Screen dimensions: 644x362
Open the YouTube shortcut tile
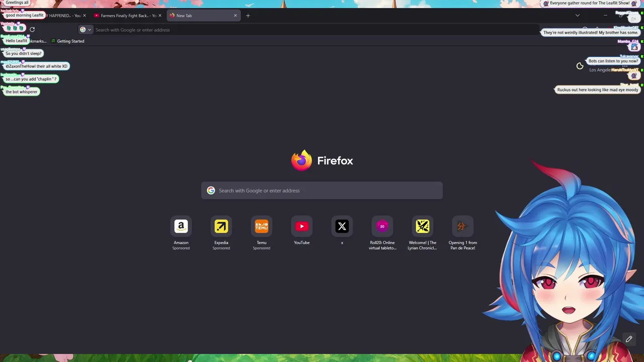(302, 226)
